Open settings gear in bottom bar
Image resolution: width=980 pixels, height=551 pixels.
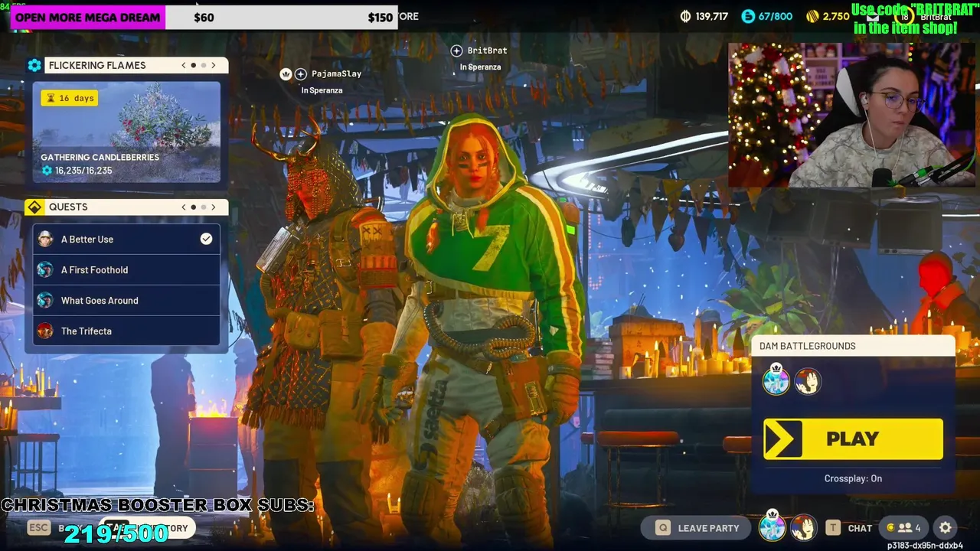point(946,527)
